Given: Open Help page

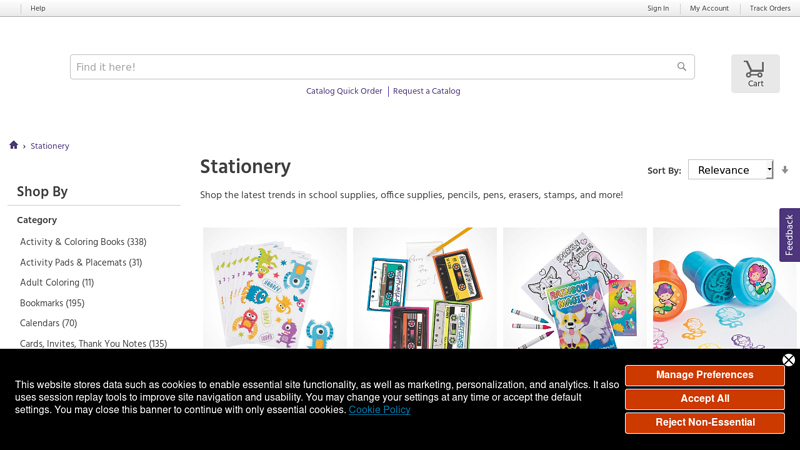Looking at the screenshot, I should click(x=38, y=8).
